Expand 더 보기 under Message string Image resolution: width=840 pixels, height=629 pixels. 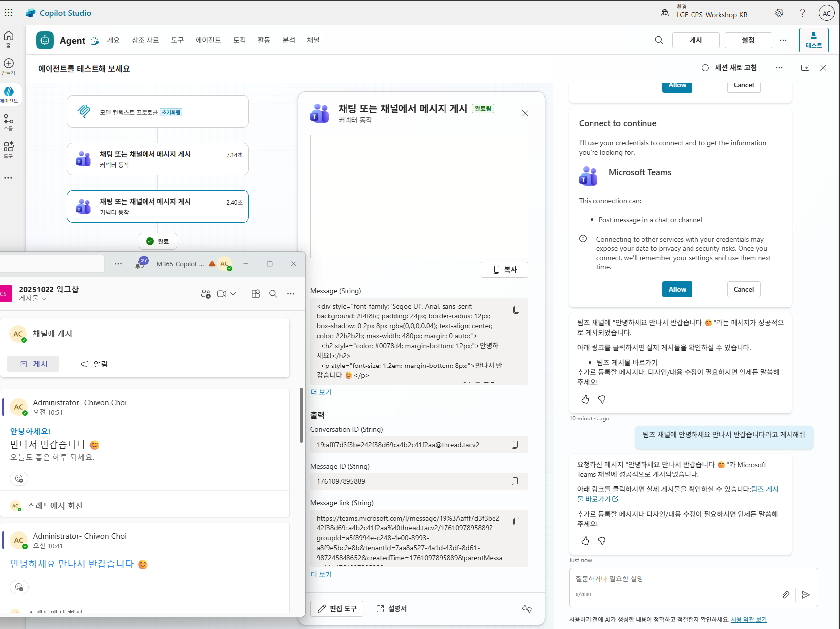321,392
